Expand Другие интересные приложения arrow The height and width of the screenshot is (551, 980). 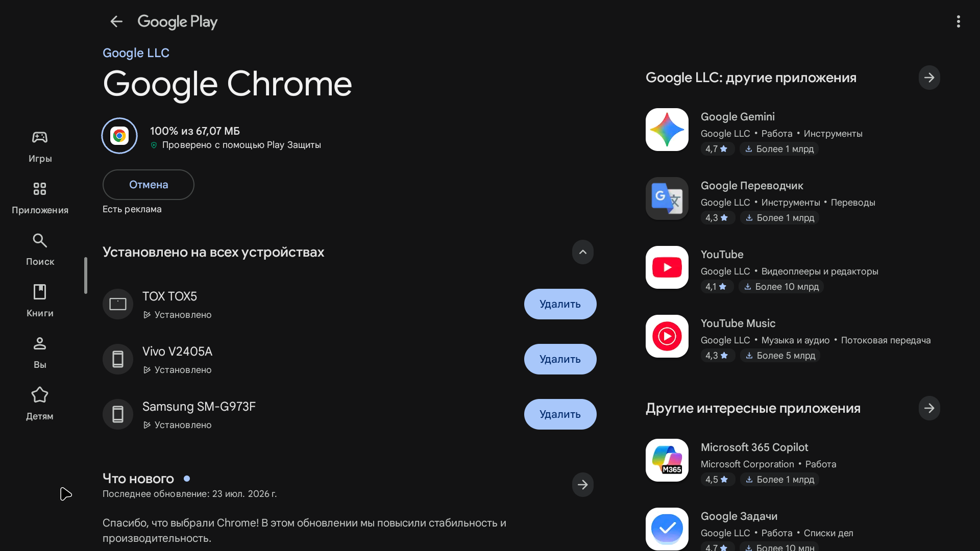929,408
